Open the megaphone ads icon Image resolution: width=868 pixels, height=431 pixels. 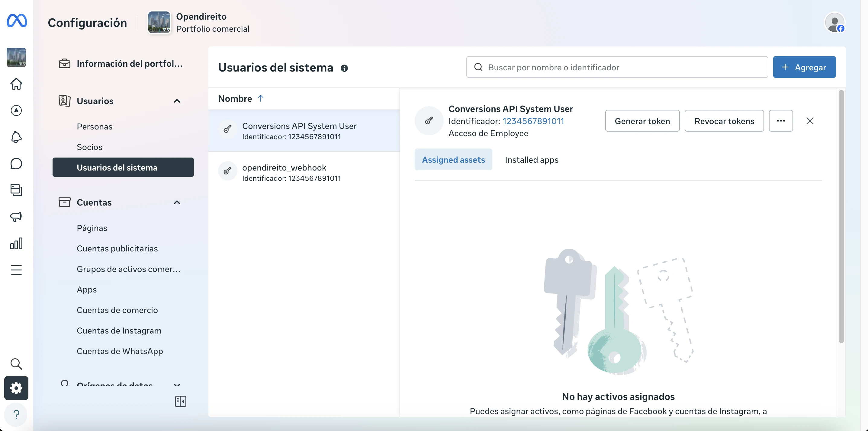(16, 216)
